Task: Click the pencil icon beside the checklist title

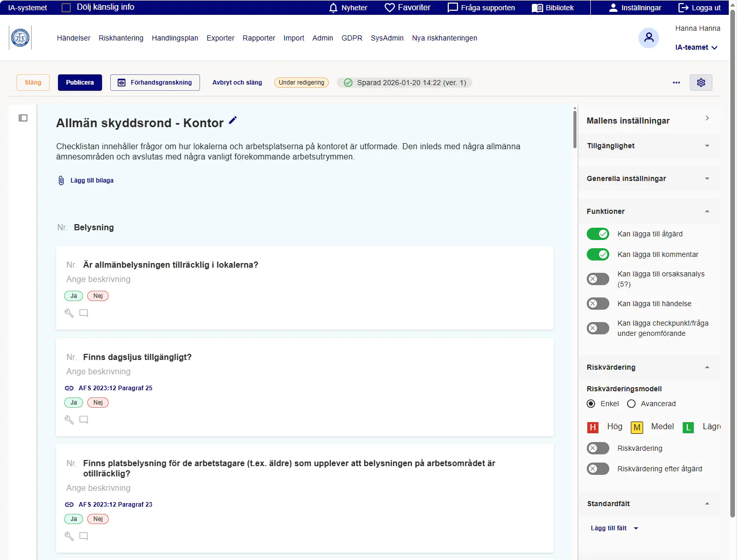Action: coord(233,121)
